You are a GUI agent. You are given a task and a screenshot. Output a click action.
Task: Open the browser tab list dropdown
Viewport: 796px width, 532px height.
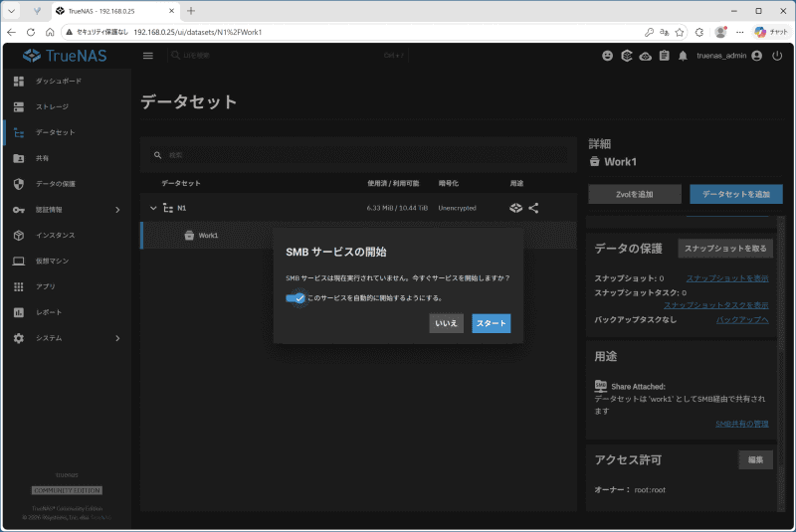(x=12, y=11)
